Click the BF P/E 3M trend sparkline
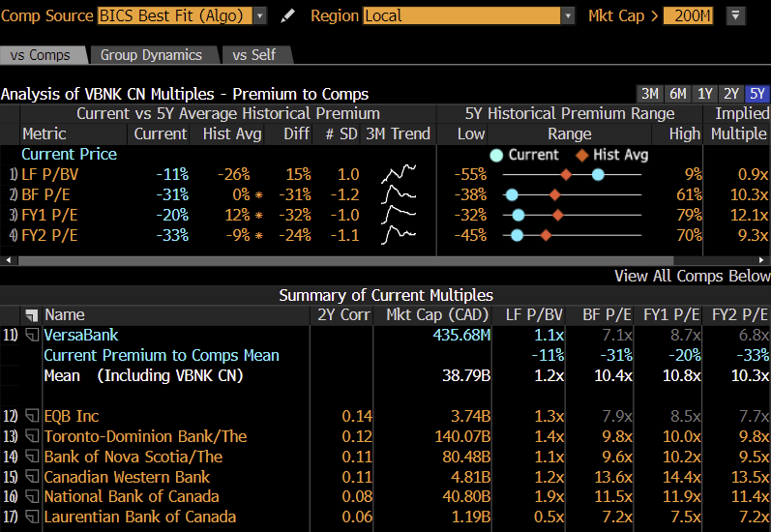771x532 pixels. click(399, 194)
